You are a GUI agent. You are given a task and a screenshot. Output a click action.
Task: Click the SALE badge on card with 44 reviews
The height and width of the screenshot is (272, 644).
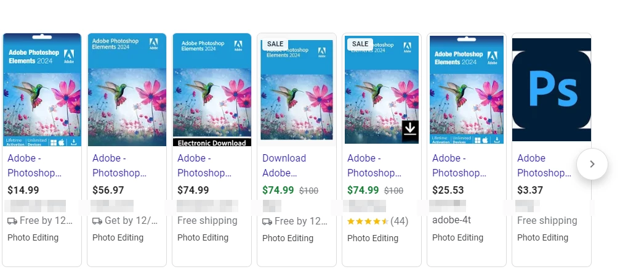[x=360, y=44]
